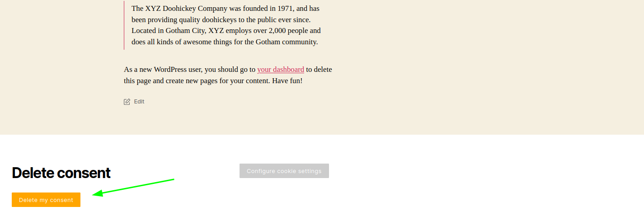Click the "Gotham community" phrase
Screen dimensions: 644x216
[x=287, y=42]
